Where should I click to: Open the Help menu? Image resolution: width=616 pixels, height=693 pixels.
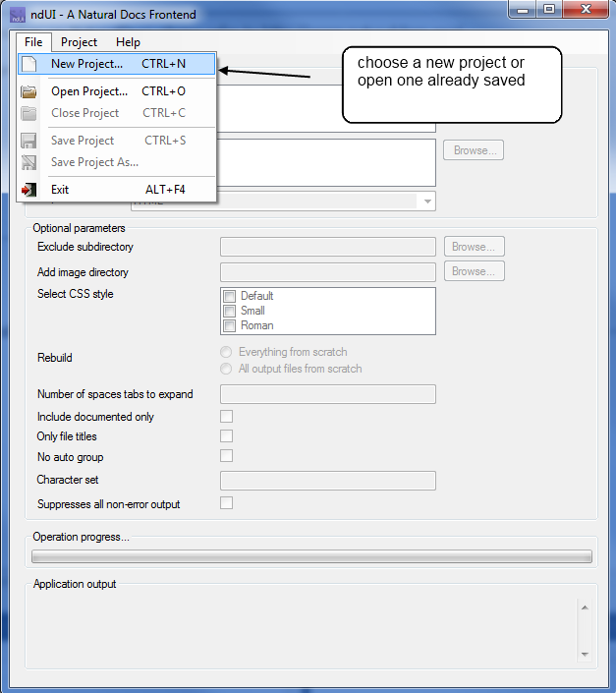pos(128,42)
